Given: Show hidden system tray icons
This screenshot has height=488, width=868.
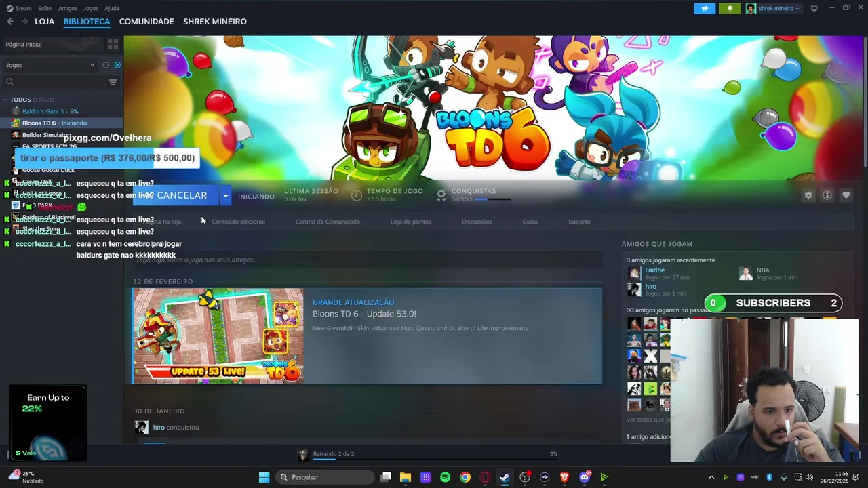Looking at the screenshot, I should click(x=711, y=477).
